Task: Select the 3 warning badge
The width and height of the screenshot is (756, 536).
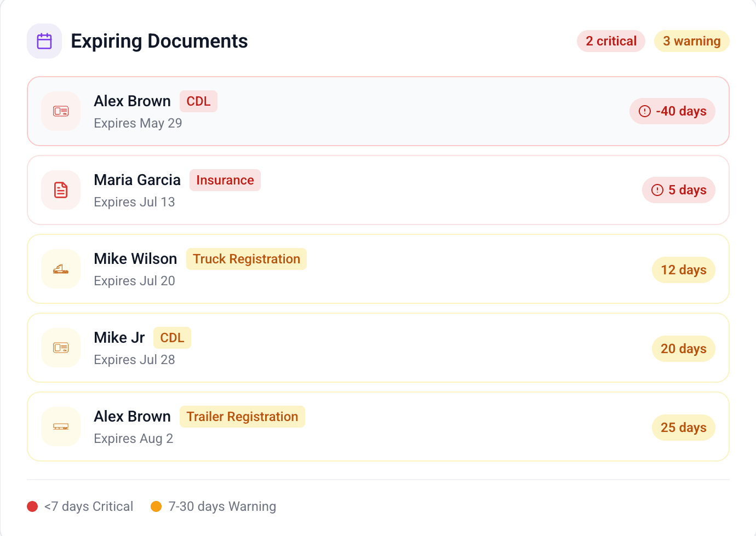Action: (x=692, y=41)
